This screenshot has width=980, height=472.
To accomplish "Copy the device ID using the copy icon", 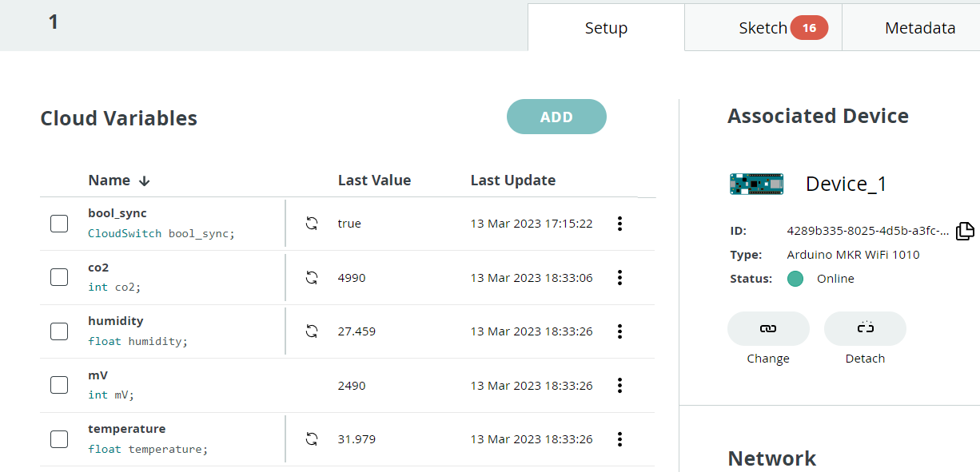I will pos(966,230).
